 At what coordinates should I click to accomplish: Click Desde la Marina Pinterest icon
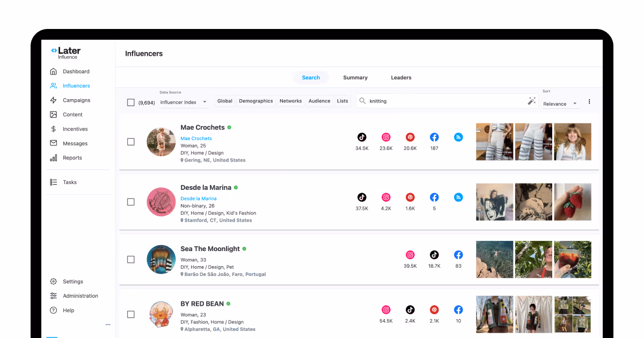tap(410, 197)
